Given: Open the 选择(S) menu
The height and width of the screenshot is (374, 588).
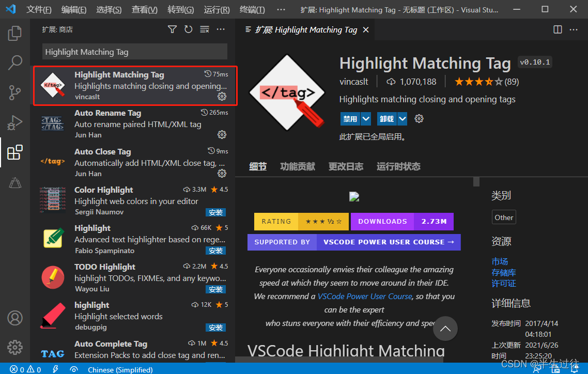Looking at the screenshot, I should [x=109, y=9].
